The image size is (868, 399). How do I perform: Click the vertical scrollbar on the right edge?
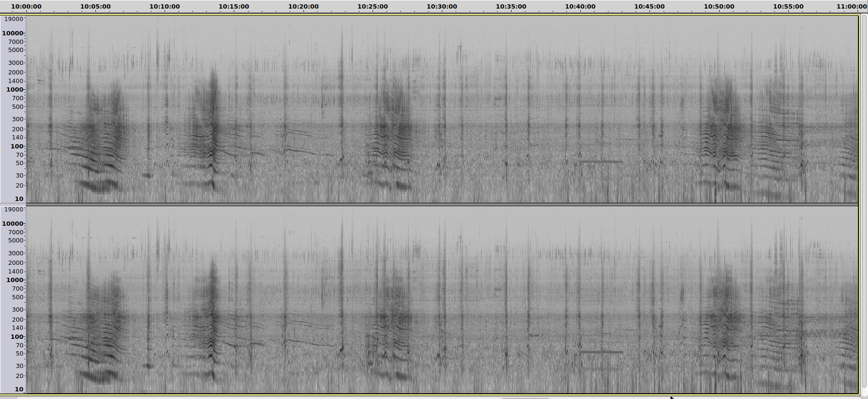coord(864,200)
